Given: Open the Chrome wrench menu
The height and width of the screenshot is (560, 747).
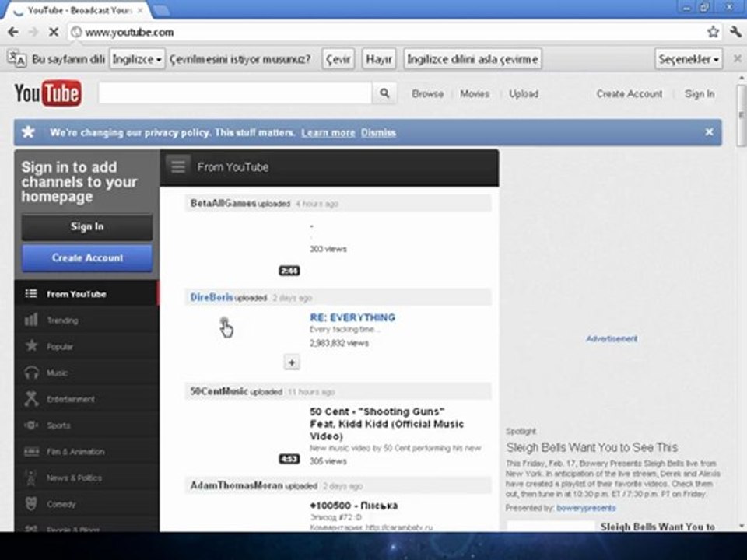Looking at the screenshot, I should coord(735,32).
